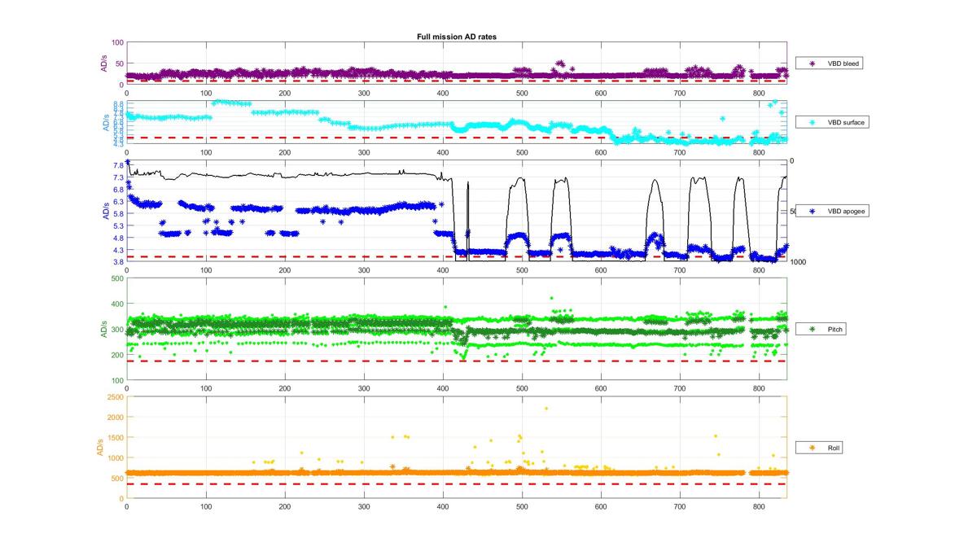This screenshot has height=560, width=977.
Task: Select the VBD bleed legend entry
Action: pos(828,63)
